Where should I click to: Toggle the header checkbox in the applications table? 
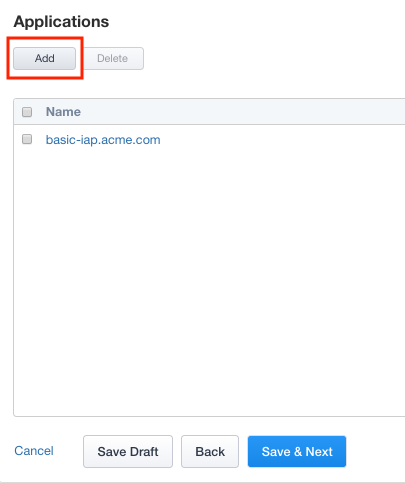[27, 112]
